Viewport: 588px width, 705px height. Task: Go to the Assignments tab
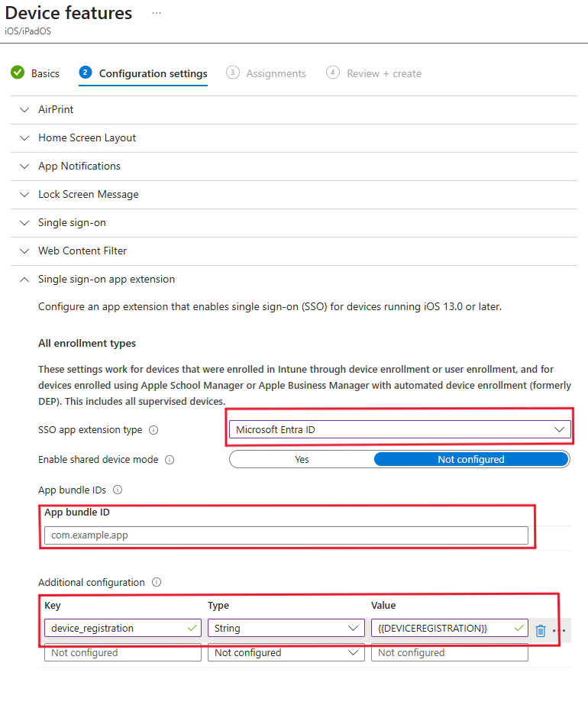(x=275, y=73)
